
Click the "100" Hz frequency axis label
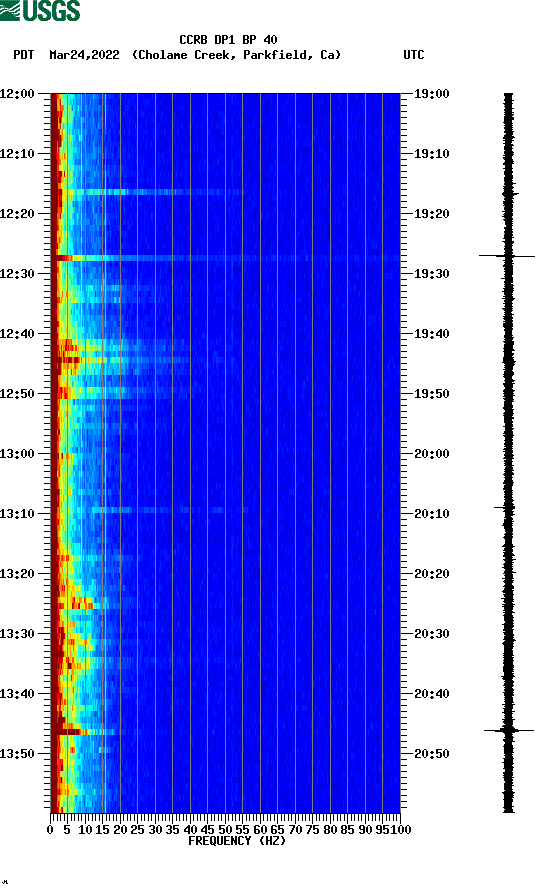click(401, 830)
